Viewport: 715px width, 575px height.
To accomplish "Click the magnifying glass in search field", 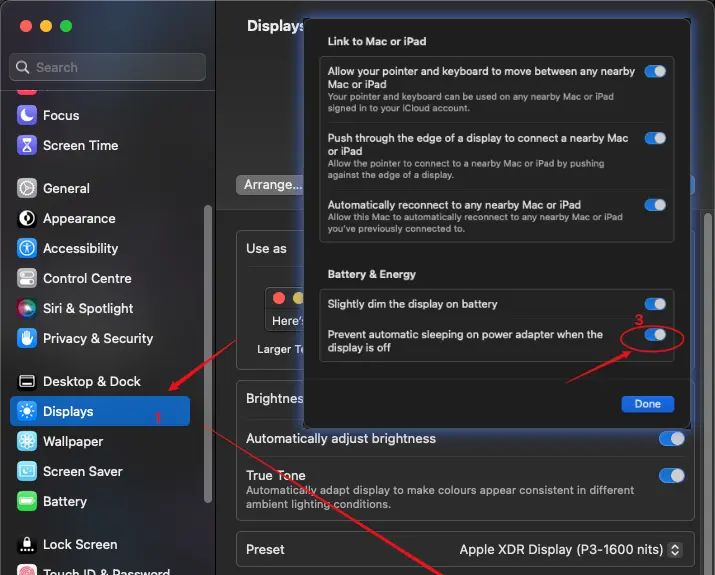I will 22,67.
